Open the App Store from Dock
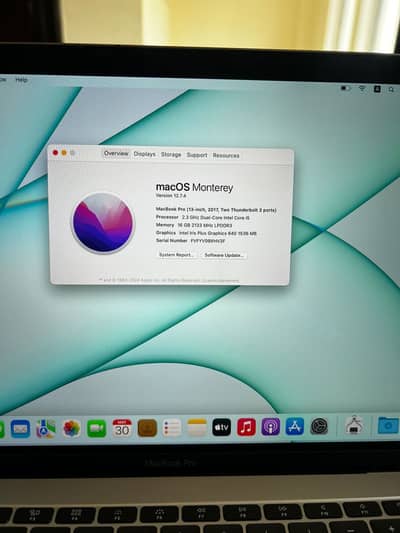The height and width of the screenshot is (533, 400). click(x=295, y=426)
